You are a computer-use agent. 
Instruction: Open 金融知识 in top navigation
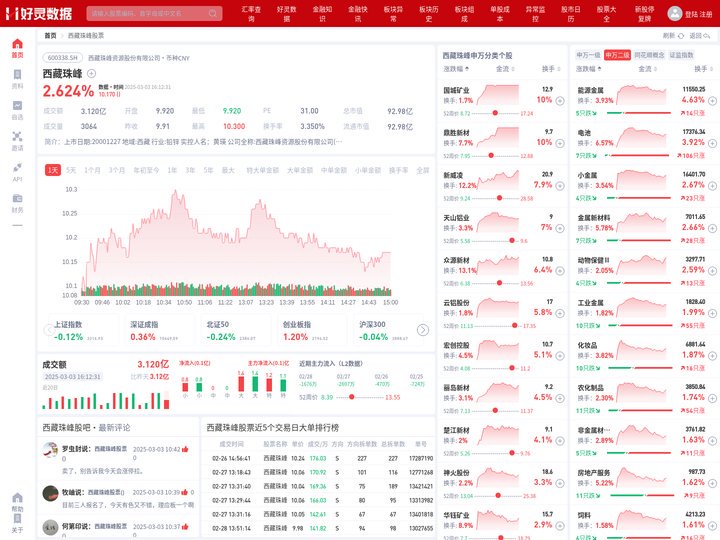click(322, 14)
